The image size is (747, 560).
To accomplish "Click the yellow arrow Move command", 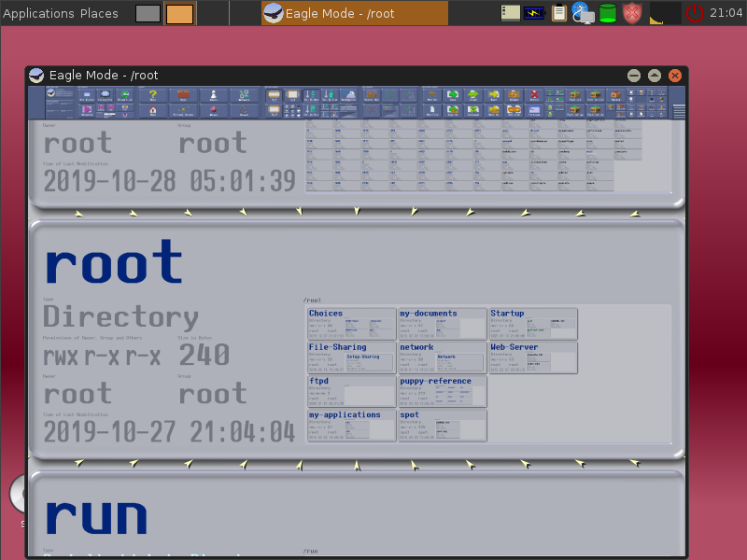I will pyautogui.click(x=494, y=95).
